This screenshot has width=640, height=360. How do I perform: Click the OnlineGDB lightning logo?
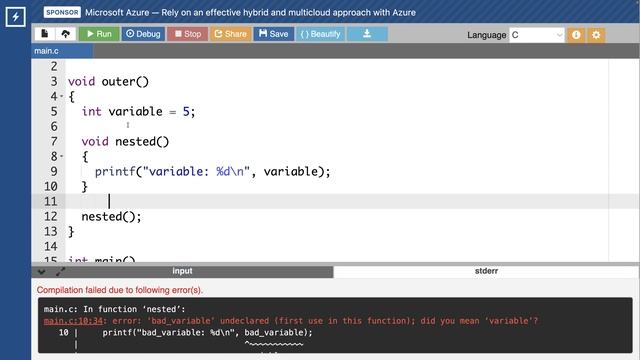[15, 17]
